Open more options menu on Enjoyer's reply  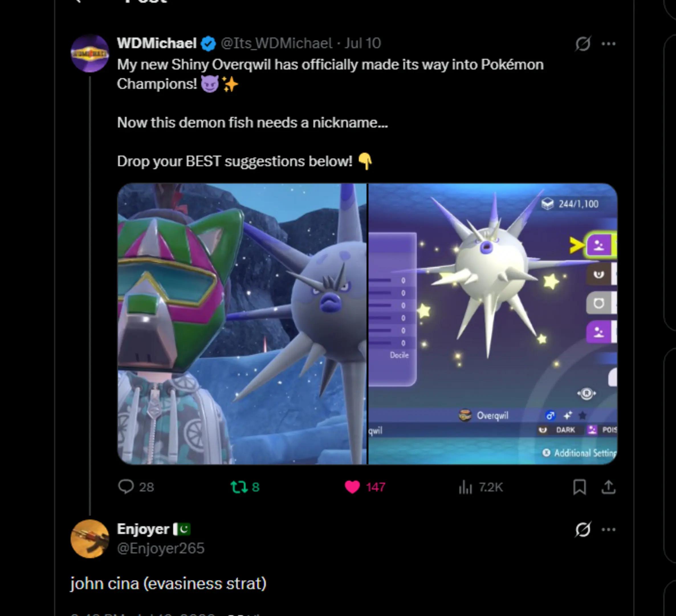[x=608, y=529]
